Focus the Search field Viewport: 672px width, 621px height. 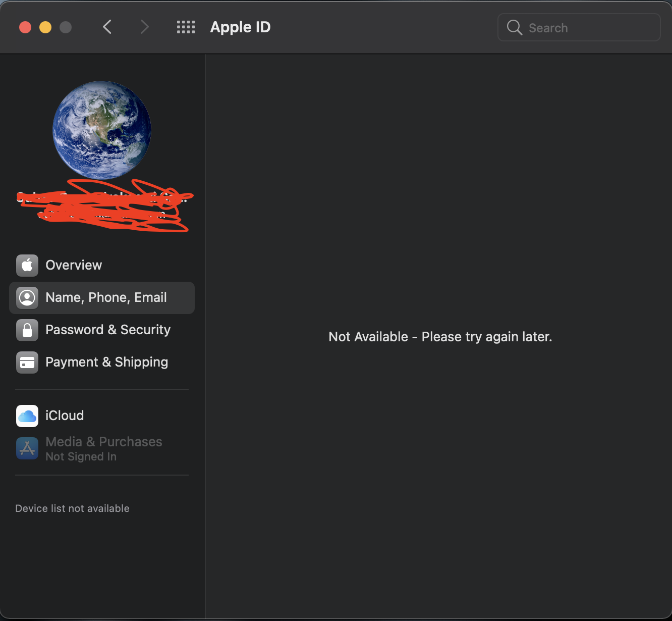coord(579,27)
